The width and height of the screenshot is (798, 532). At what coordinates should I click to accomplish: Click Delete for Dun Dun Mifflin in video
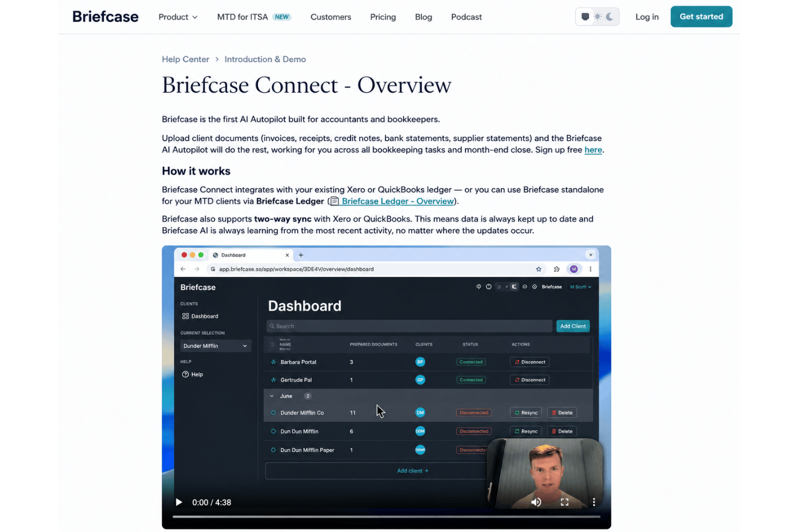tap(562, 431)
